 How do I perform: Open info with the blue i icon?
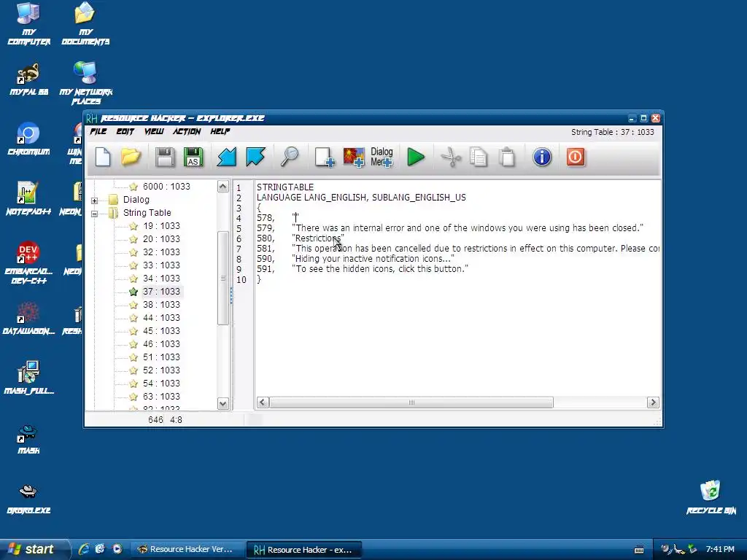point(542,157)
